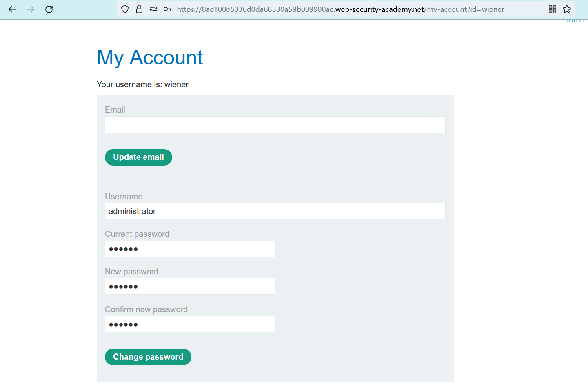The width and height of the screenshot is (588, 391).
Task: Click the Change password button
Action: (148, 357)
